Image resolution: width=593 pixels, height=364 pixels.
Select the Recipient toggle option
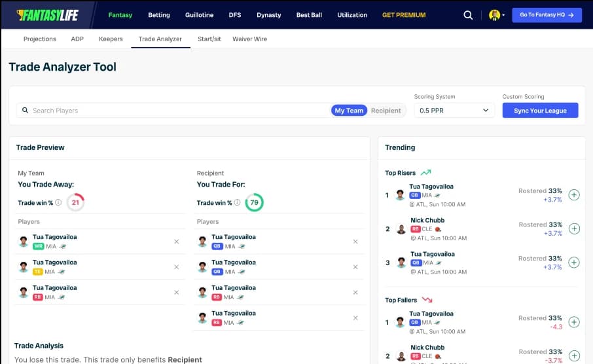pyautogui.click(x=386, y=111)
